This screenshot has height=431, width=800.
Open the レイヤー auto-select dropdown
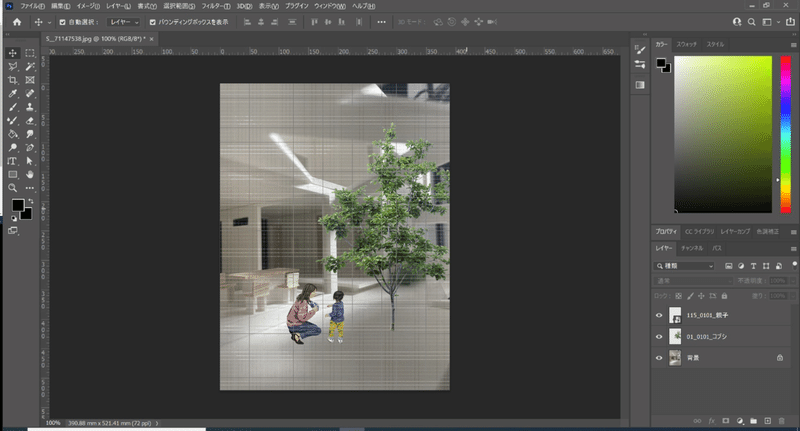coord(123,22)
